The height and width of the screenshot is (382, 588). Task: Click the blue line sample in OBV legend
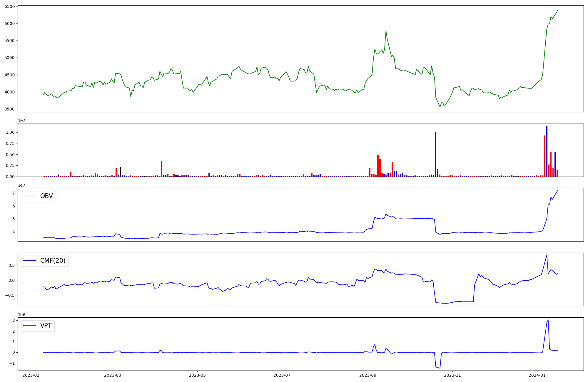click(29, 196)
